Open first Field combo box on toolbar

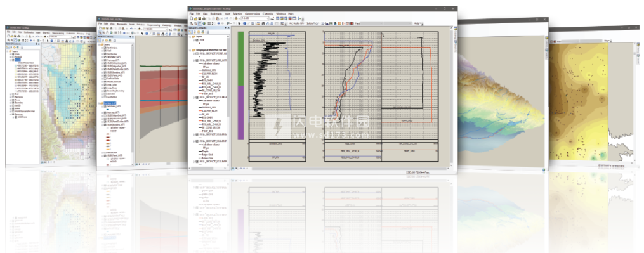371,23
